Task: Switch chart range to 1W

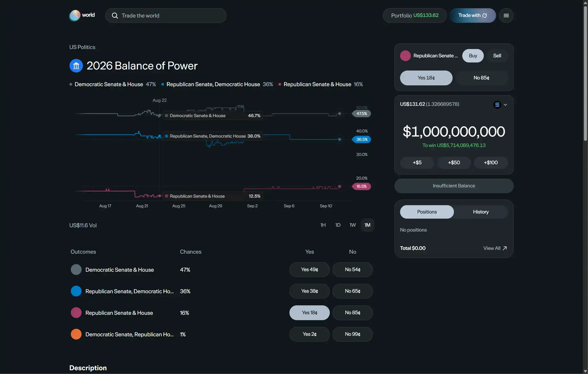Action: [352, 225]
